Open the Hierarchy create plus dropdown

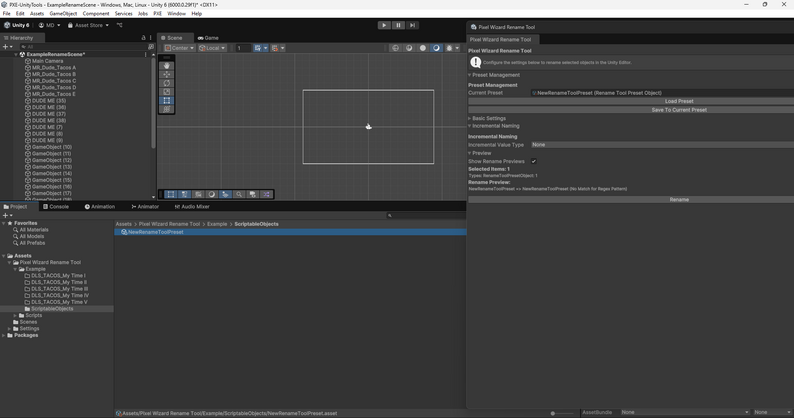click(x=8, y=47)
